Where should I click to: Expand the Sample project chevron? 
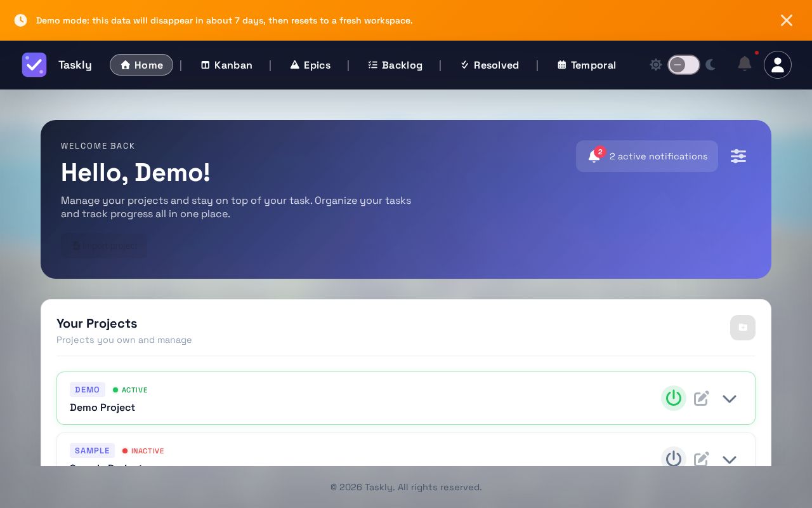(x=730, y=460)
